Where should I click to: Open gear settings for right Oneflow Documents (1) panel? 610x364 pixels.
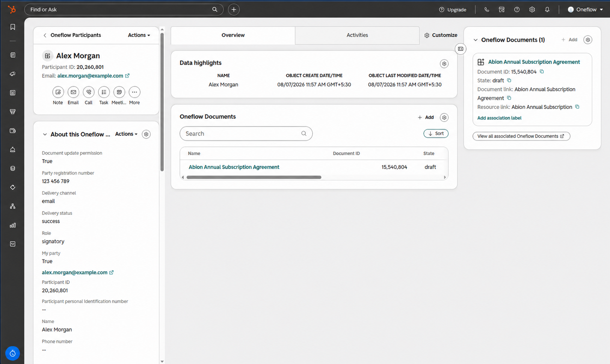(588, 40)
